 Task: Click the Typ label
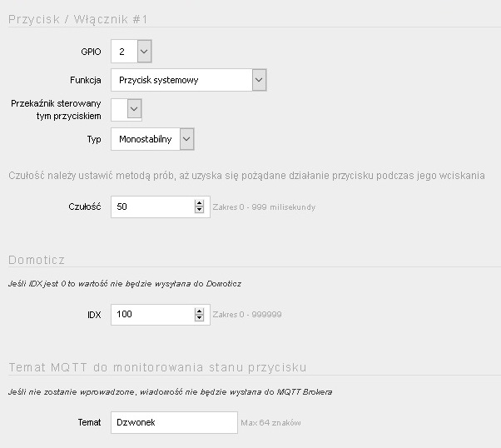pyautogui.click(x=94, y=139)
